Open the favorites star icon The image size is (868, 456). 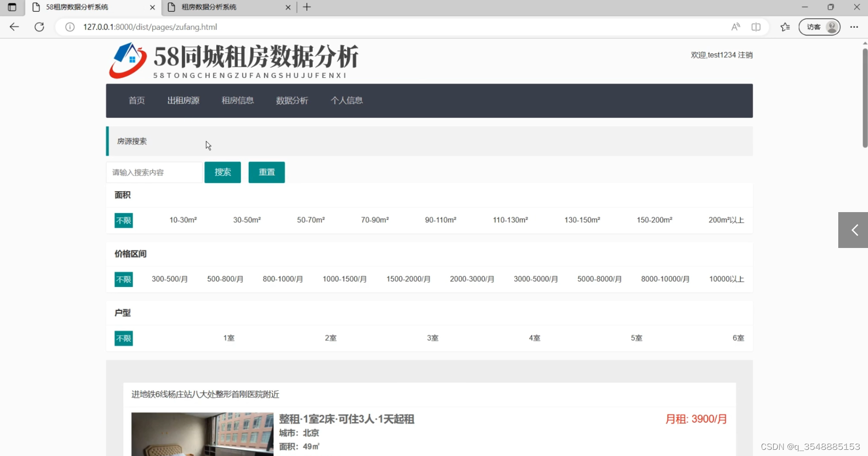pos(785,27)
